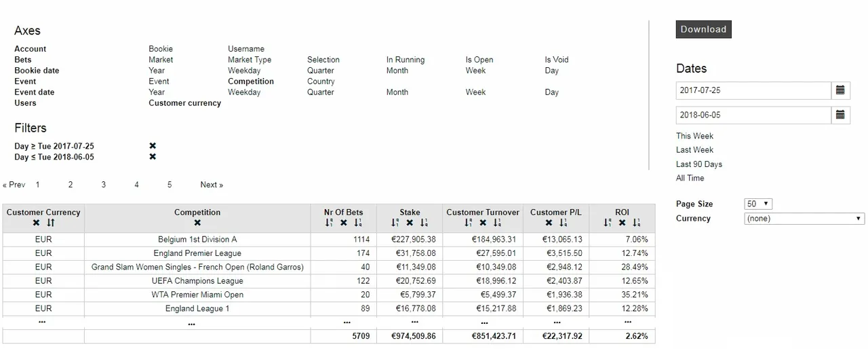The height and width of the screenshot is (349, 868).
Task: Remove the ROI column
Action: tap(622, 223)
